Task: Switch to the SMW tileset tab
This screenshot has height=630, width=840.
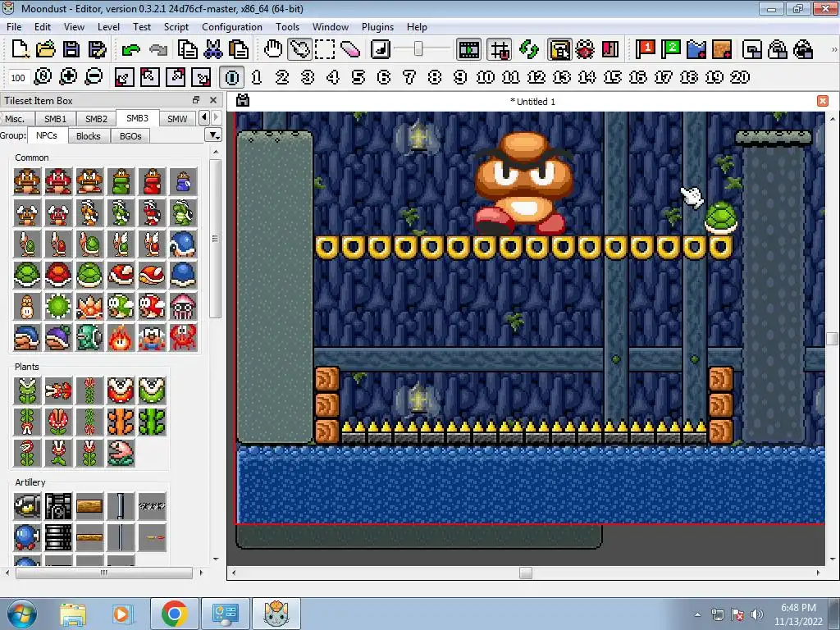Action: coord(177,118)
